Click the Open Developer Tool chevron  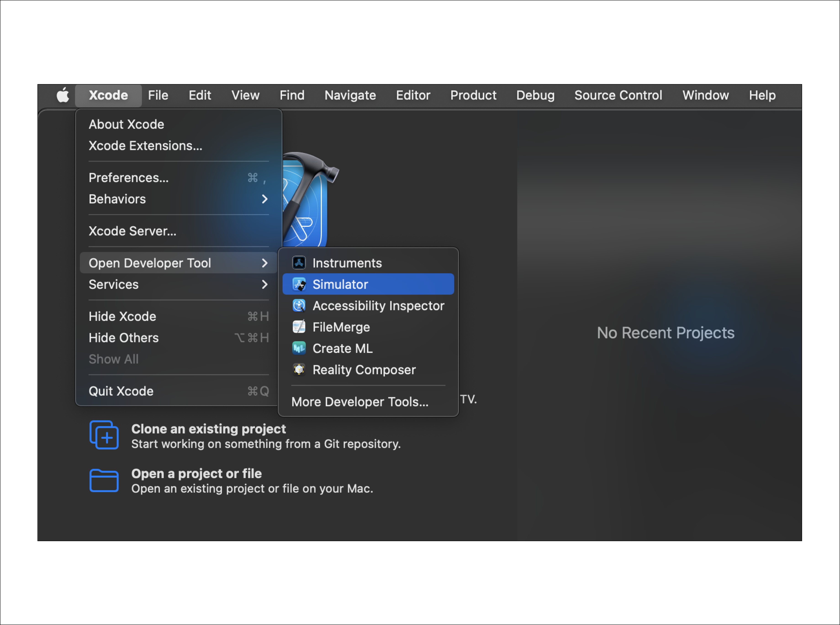click(265, 263)
